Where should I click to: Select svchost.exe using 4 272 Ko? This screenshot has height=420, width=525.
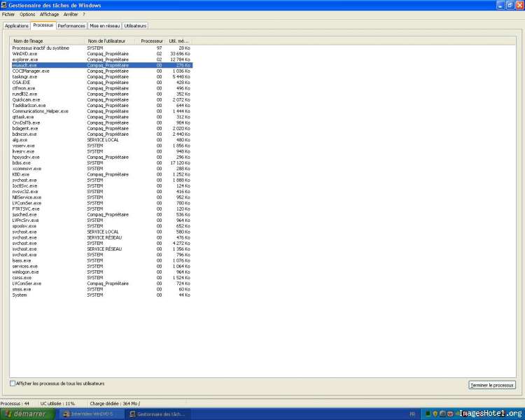point(101,243)
